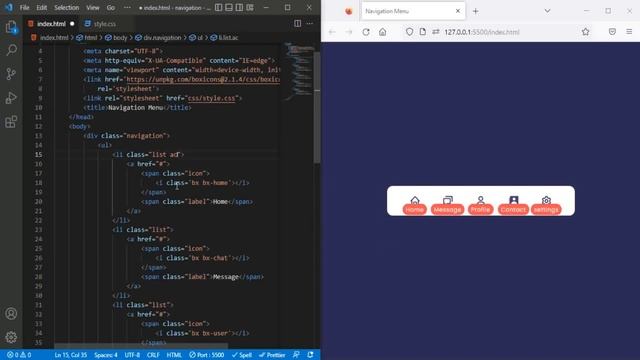This screenshot has width=640, height=360.
Task: Click the Message item in the navigation menu
Action: tap(447, 204)
